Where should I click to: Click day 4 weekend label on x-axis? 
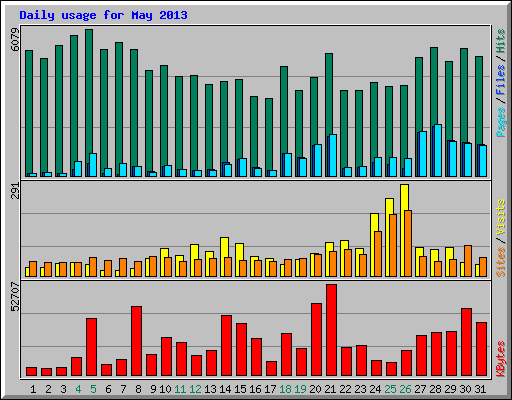point(78,389)
